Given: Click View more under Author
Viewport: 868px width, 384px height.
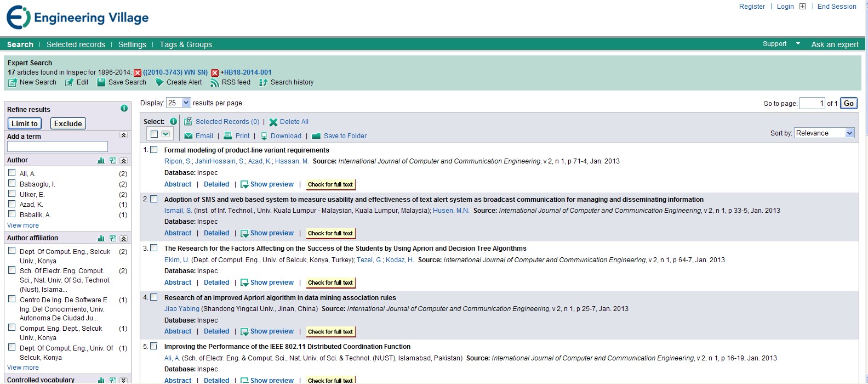Looking at the screenshot, I should 23,225.
